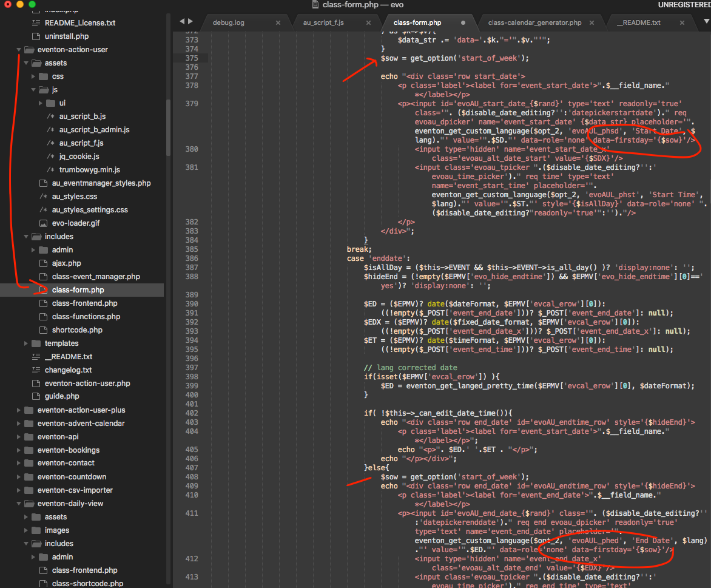Collapse the eventon-action-user folder

[x=19, y=50]
